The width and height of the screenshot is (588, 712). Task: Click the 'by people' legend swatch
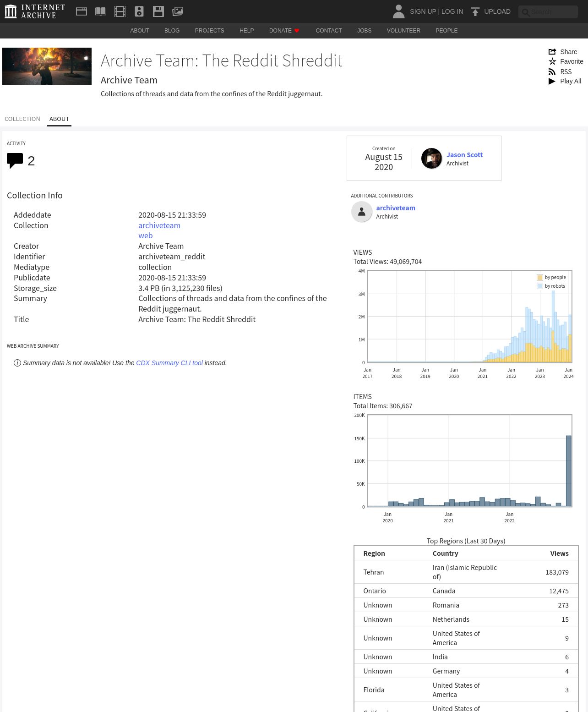pos(540,278)
